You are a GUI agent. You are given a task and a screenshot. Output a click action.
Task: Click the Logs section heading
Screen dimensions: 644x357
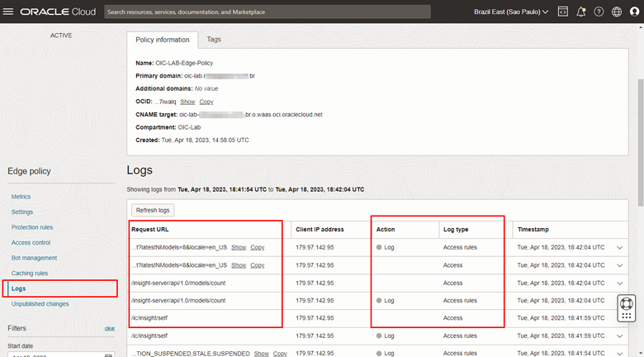tap(140, 170)
